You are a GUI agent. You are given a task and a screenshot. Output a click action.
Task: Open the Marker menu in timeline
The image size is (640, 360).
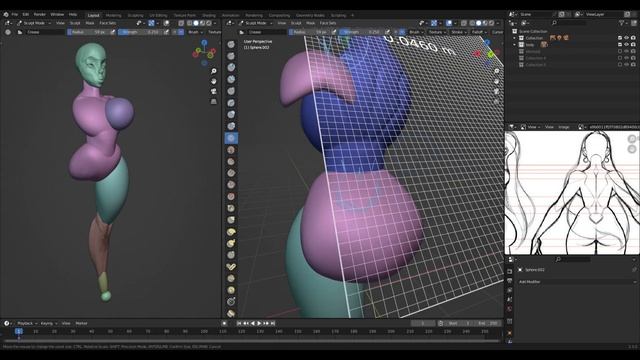tap(81, 323)
